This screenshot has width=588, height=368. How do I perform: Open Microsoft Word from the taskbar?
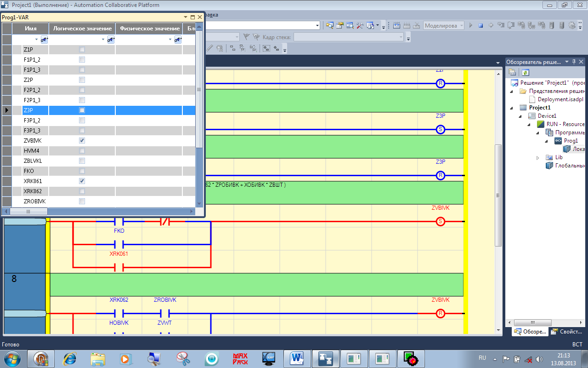[296, 358]
